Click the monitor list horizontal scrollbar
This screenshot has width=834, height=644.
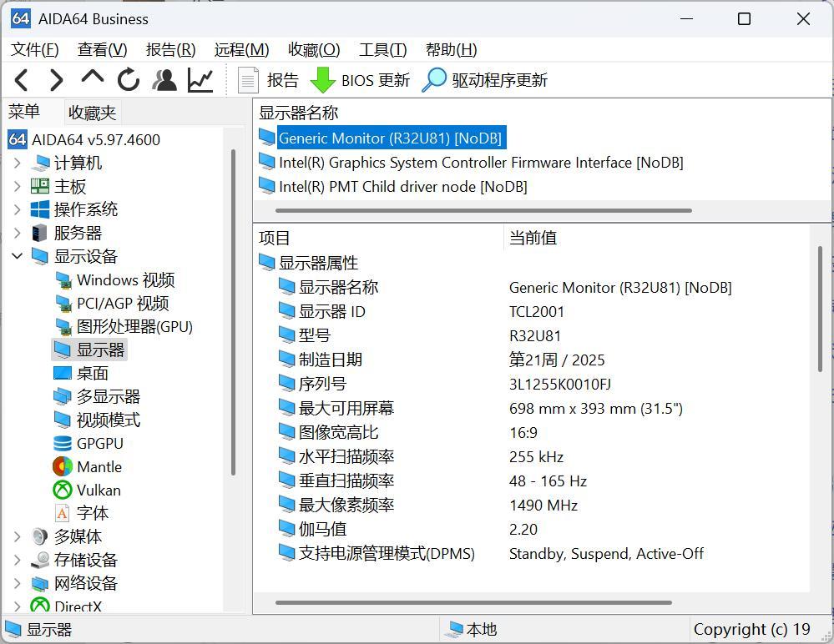(x=483, y=210)
